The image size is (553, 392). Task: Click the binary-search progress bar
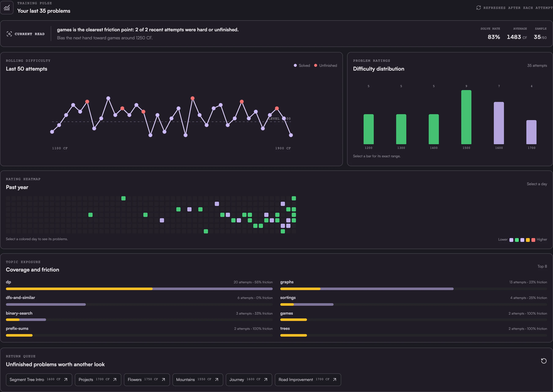(139, 320)
